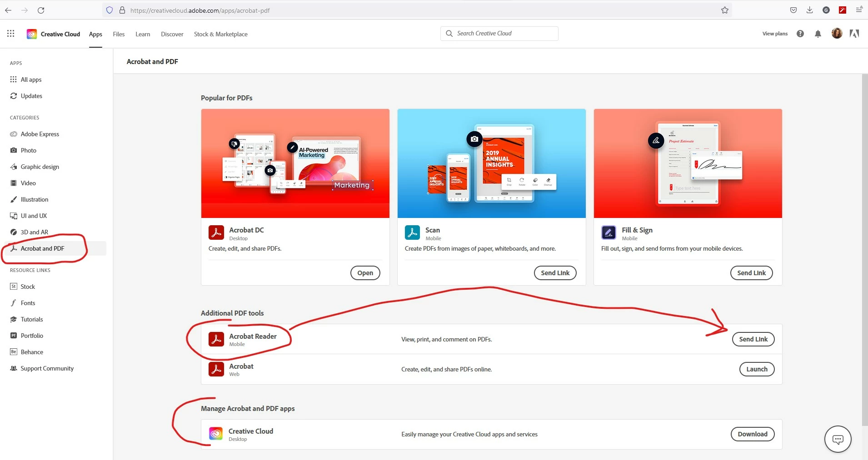Image resolution: width=868 pixels, height=460 pixels.
Task: Click Open button for Acrobat DC
Action: 365,273
